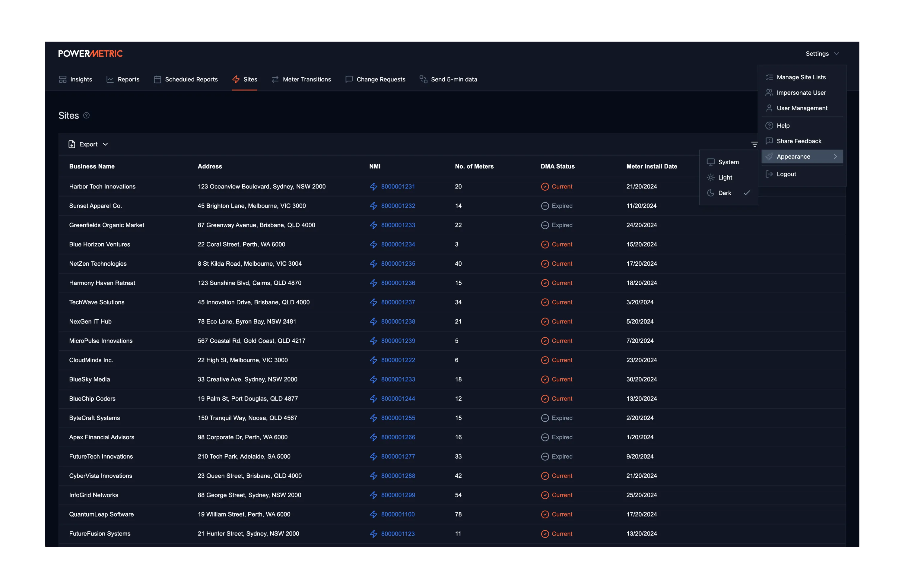Open NMI link 8000001235

(x=398, y=264)
